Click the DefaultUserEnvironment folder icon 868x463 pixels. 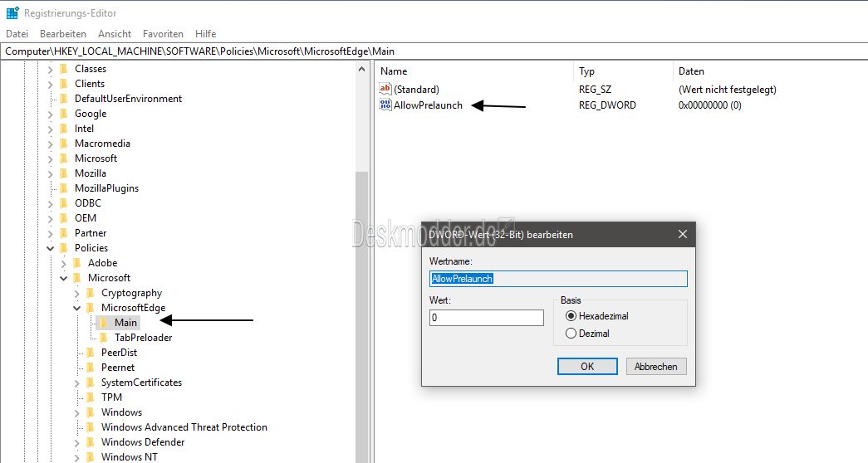[64, 99]
